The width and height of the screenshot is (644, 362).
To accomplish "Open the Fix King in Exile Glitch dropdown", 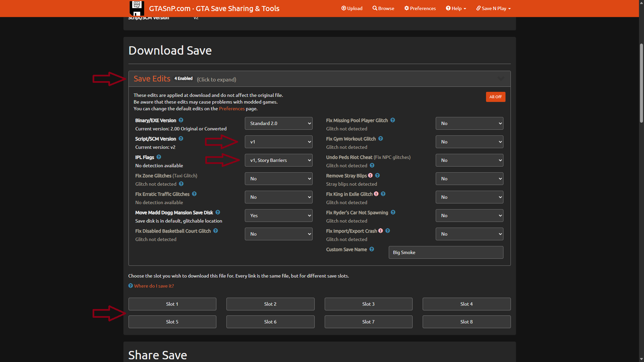I will [469, 197].
